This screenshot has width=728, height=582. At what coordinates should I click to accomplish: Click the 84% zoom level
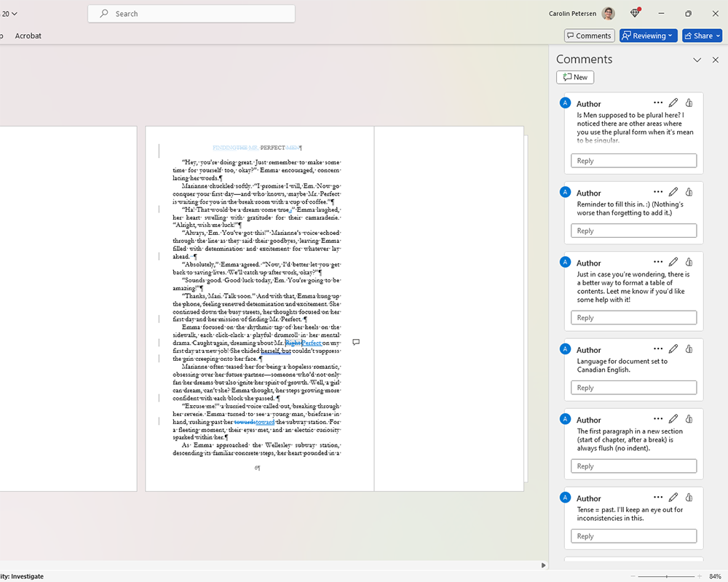tap(715, 576)
